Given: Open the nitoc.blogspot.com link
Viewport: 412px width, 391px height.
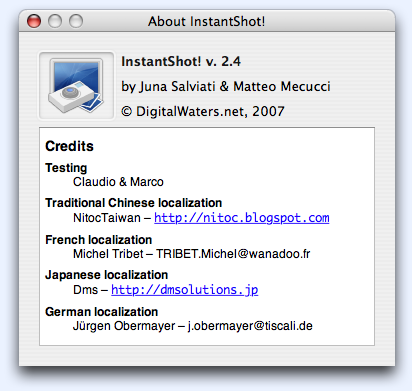Looking at the screenshot, I should (242, 218).
